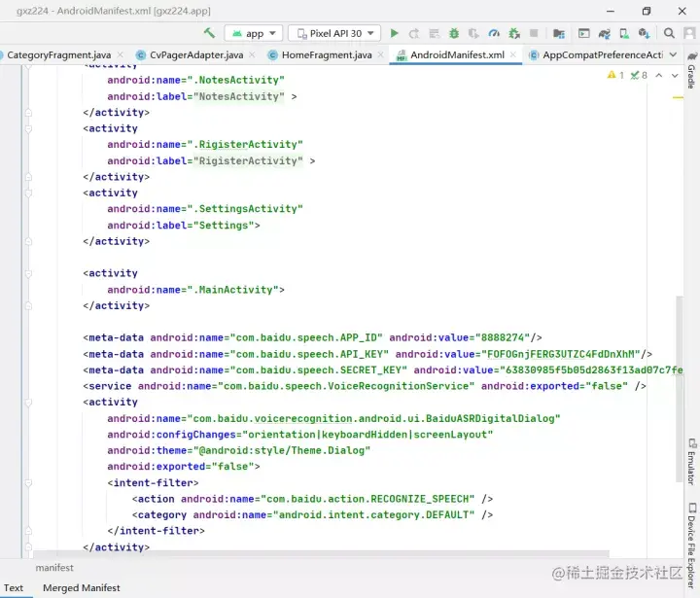Close the CategoryFragment.java tab
The height and width of the screenshot is (598, 700).
(x=121, y=54)
